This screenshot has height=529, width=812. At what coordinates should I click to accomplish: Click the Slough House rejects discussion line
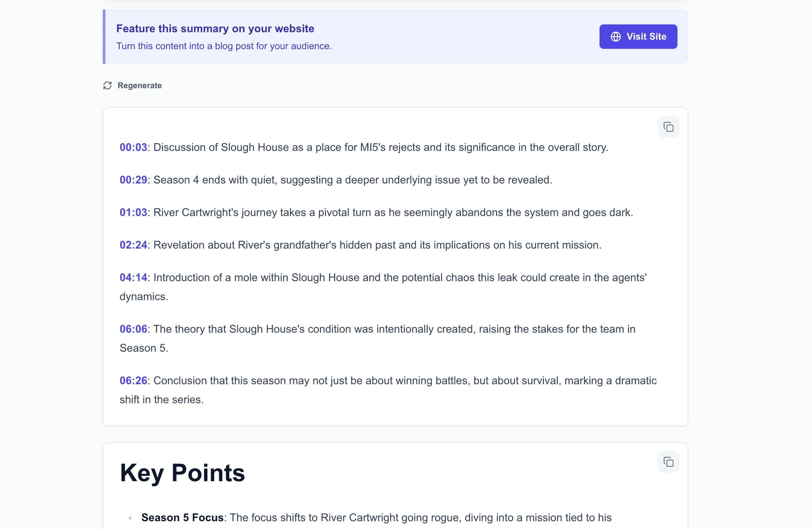(380, 147)
